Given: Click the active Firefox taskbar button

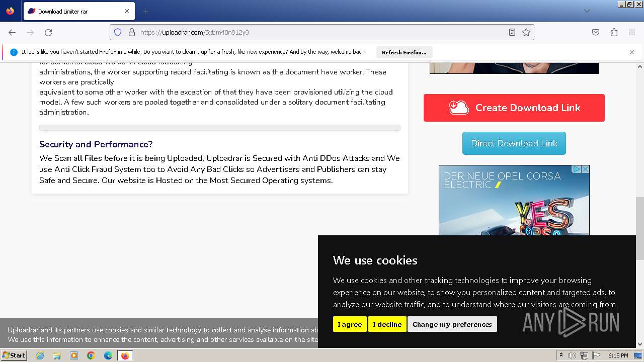Looking at the screenshot, I should (125, 355).
